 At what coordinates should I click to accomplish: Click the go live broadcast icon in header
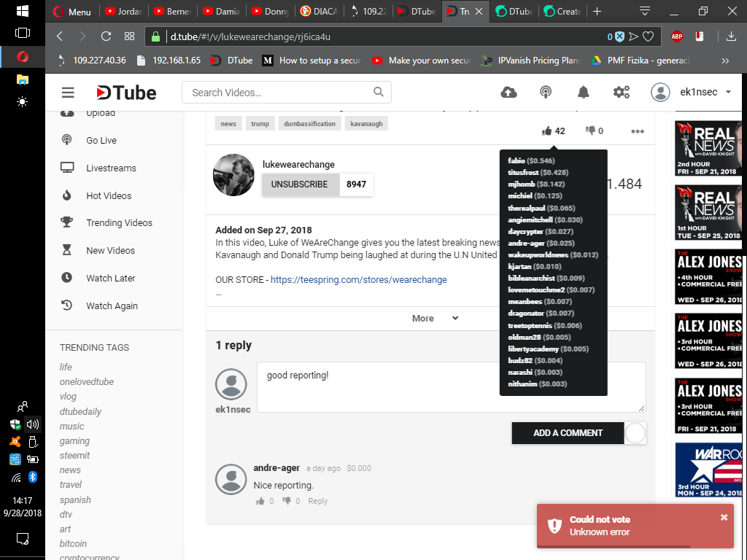pyautogui.click(x=546, y=92)
